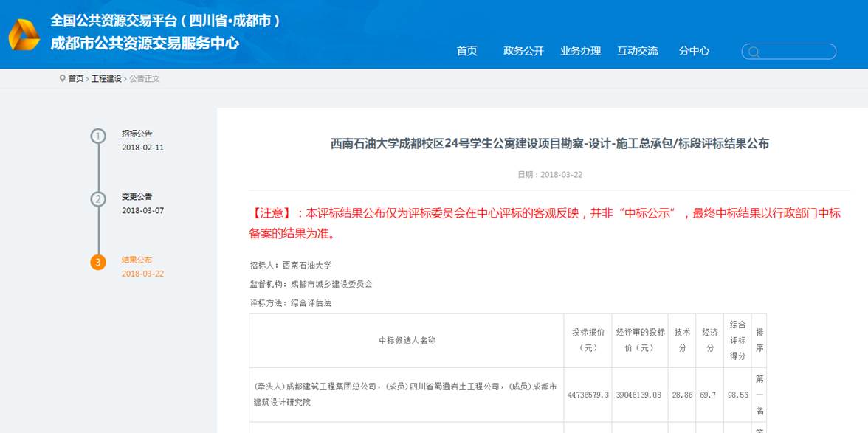Click the 技术分 column header
This screenshot has height=433, width=868.
pos(682,341)
